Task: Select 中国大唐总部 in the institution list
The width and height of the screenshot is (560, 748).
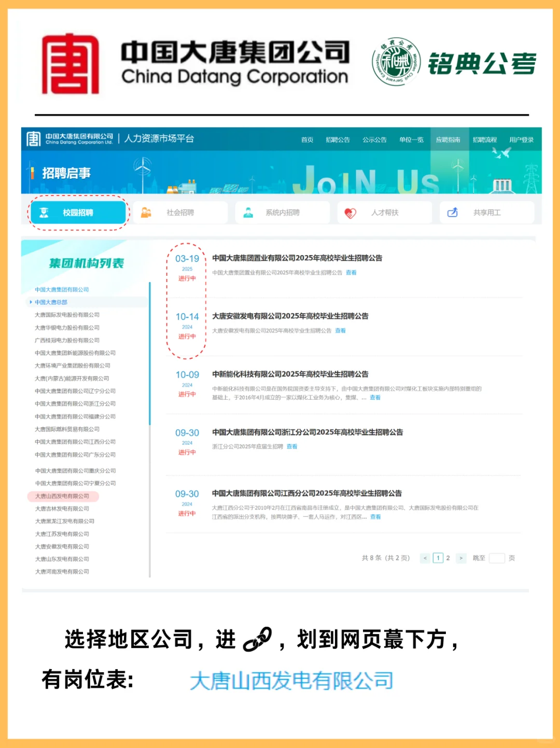Action: [x=51, y=302]
